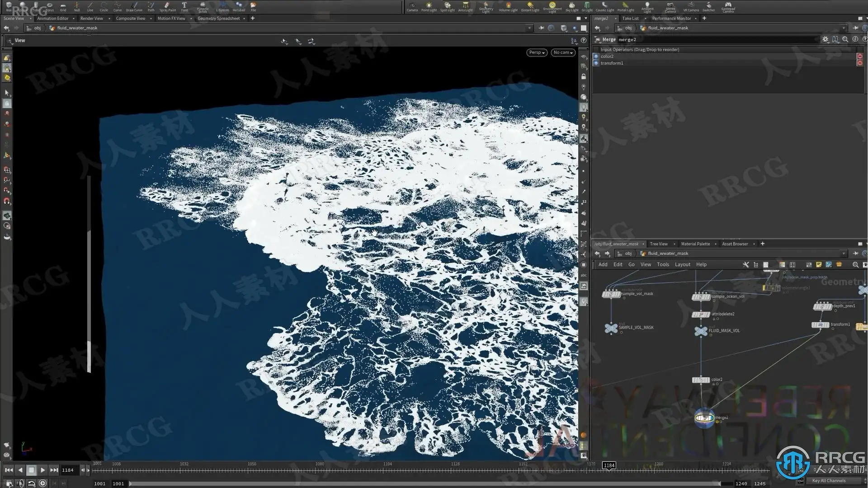Click the FLUID_MASK_VOL null node

[x=701, y=331]
